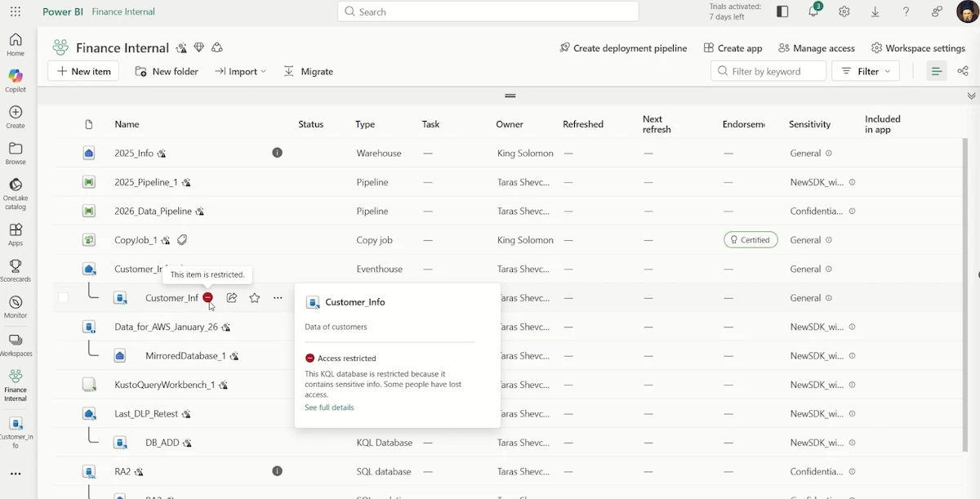The height and width of the screenshot is (499, 980).
Task: Click the info icon on 2025_Info row
Action: 278,153
